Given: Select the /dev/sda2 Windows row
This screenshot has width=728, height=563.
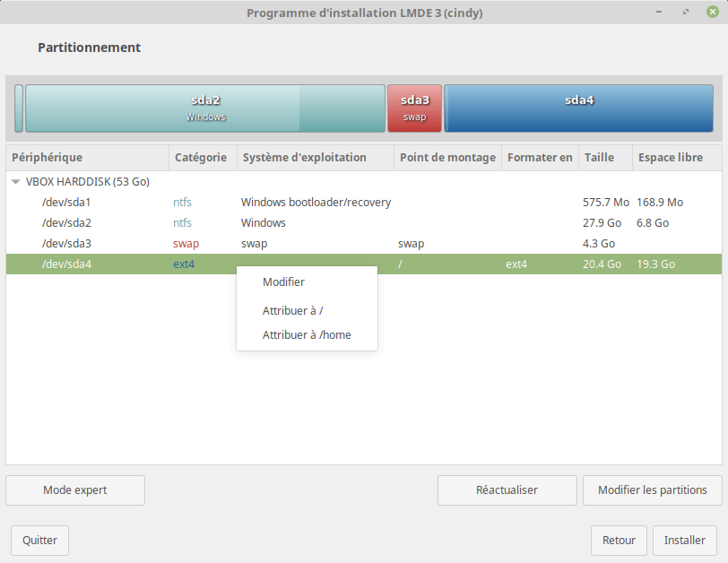Looking at the screenshot, I should (x=66, y=222).
